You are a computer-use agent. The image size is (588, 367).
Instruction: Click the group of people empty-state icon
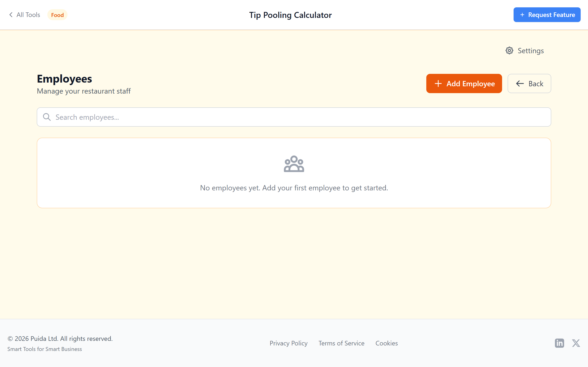[294, 164]
